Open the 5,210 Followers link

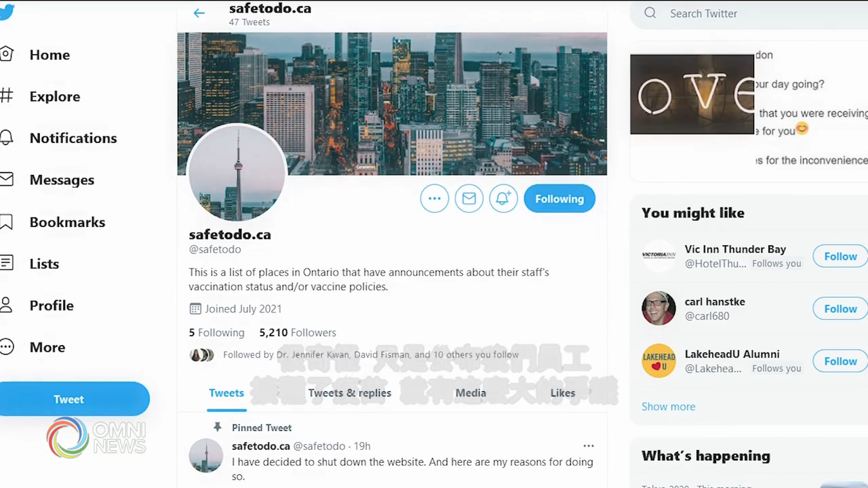click(x=298, y=333)
